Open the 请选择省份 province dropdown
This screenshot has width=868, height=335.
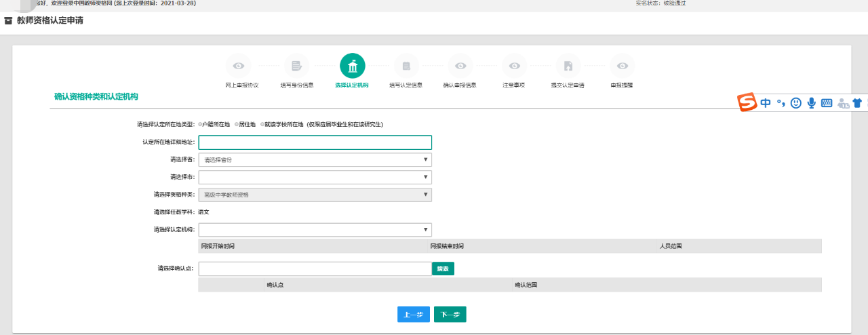[x=315, y=160]
